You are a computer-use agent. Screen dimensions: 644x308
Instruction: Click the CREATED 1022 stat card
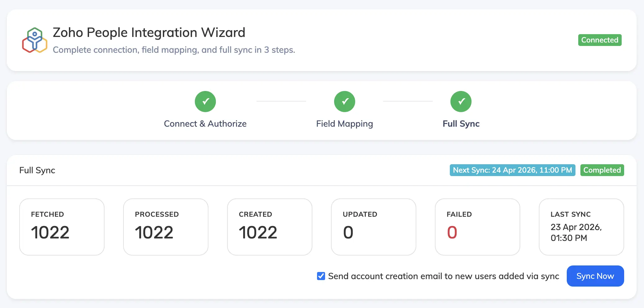[270, 227]
